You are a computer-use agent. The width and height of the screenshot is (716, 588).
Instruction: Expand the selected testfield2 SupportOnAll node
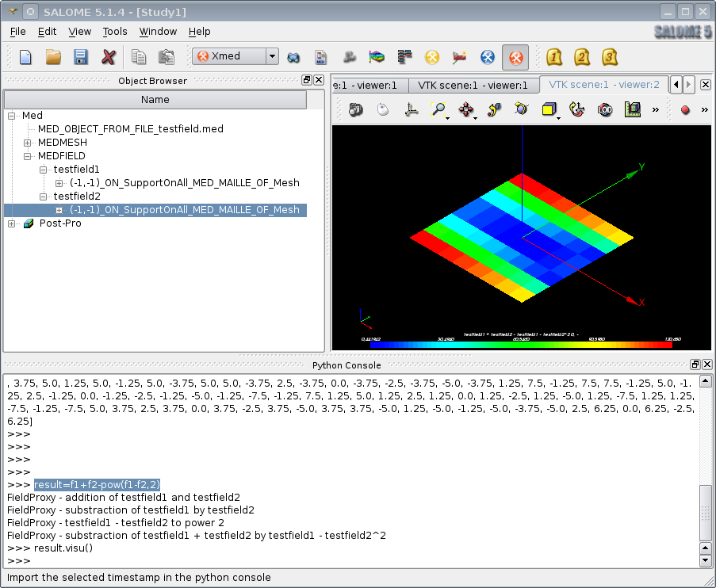tap(59, 210)
